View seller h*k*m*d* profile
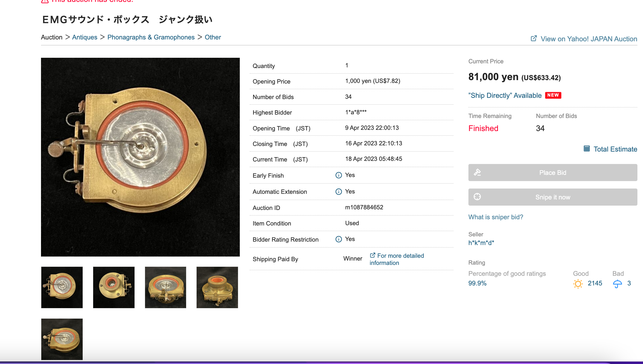 click(x=481, y=243)
